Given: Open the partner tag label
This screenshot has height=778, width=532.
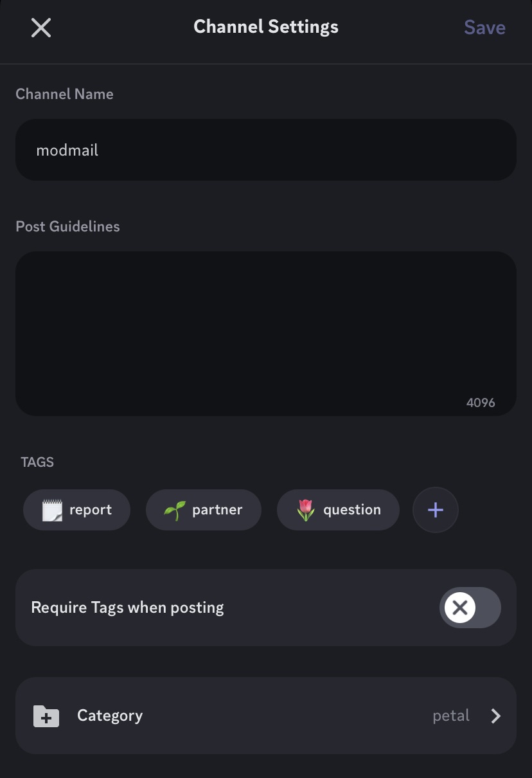Looking at the screenshot, I should [x=217, y=510].
